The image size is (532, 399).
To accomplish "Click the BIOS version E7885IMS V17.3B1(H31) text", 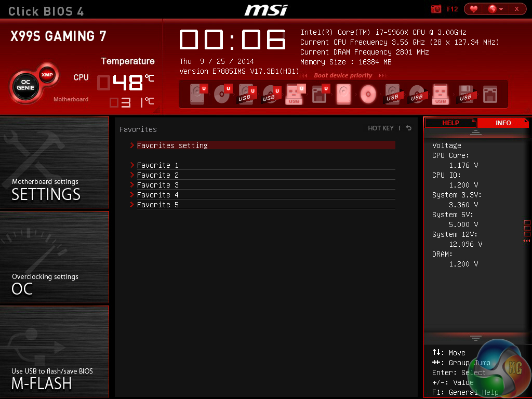I will tap(239, 71).
